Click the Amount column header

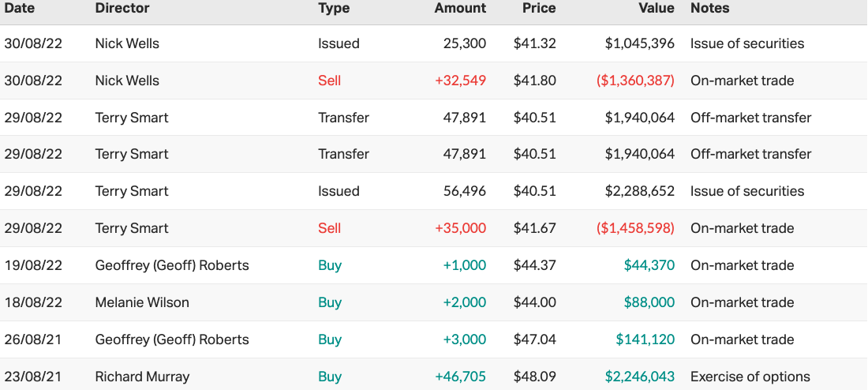point(460,8)
